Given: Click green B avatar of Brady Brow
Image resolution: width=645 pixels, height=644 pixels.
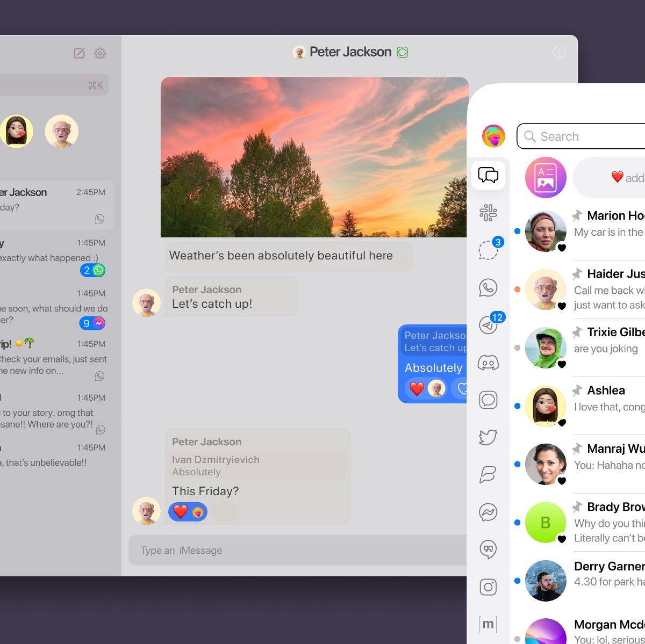Looking at the screenshot, I should coord(546,523).
